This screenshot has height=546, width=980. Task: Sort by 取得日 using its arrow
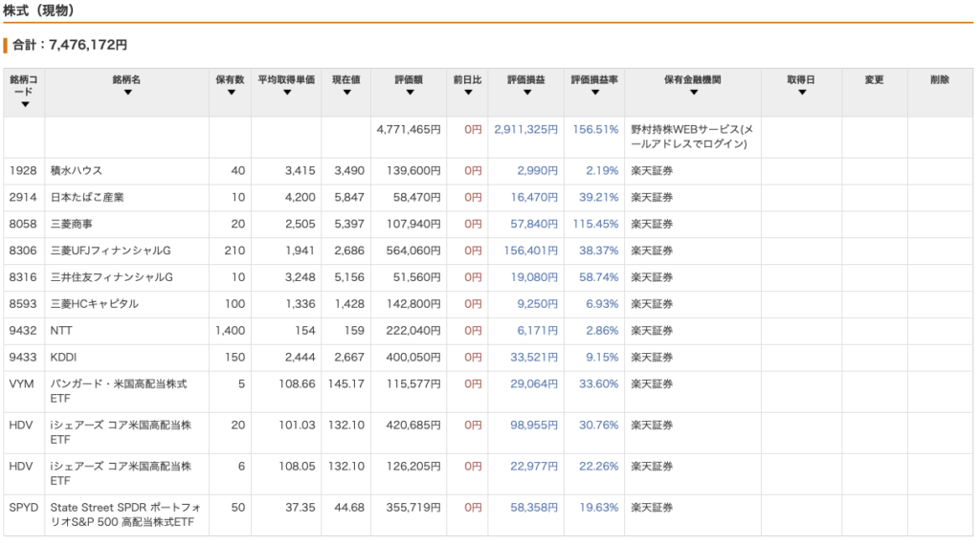[801, 93]
